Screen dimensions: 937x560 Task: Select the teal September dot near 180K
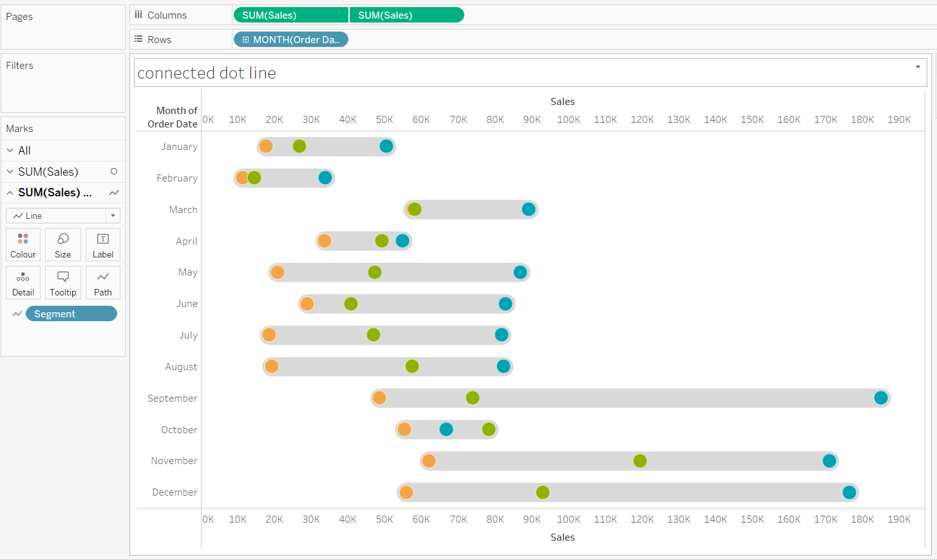click(881, 398)
